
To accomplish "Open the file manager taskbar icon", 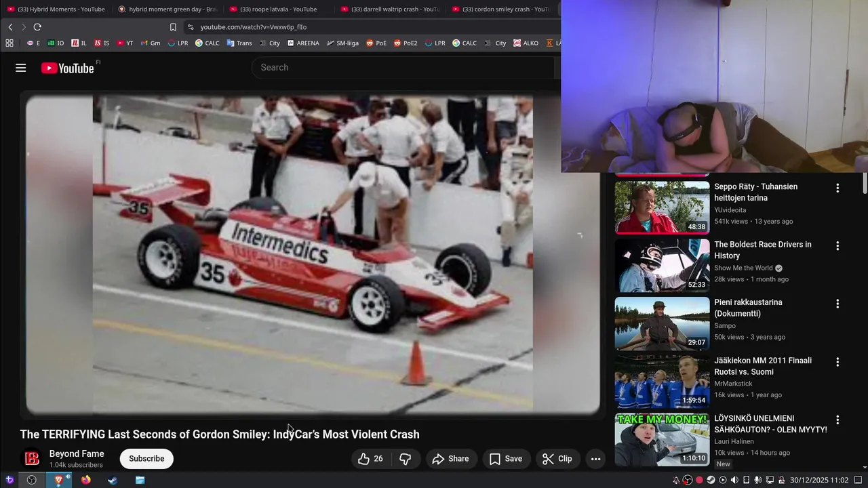I will [140, 480].
